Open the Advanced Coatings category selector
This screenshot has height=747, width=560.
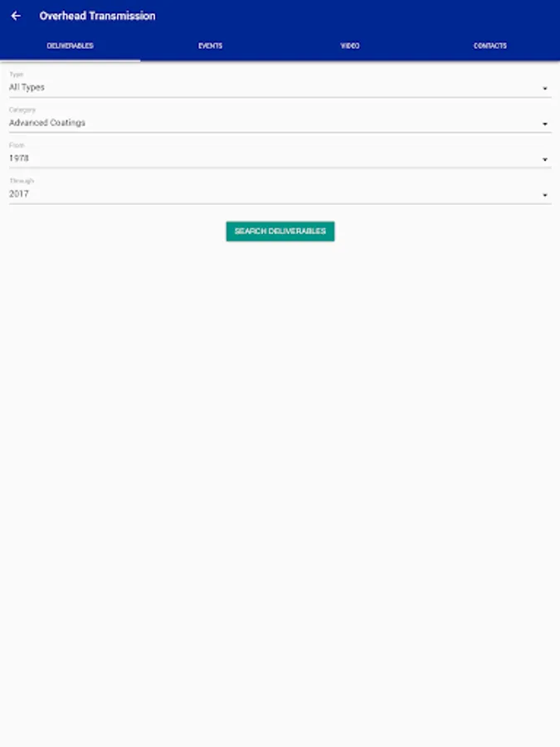click(x=280, y=123)
